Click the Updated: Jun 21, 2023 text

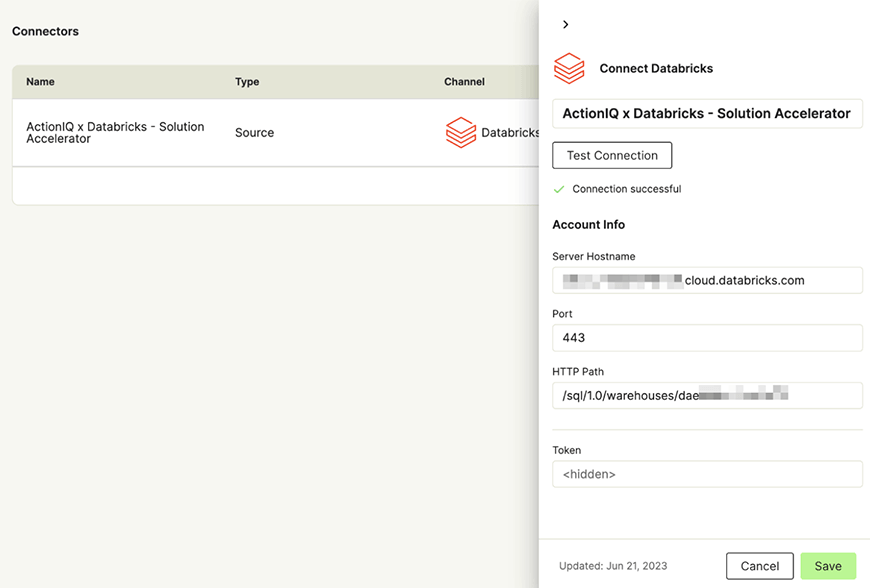pyautogui.click(x=613, y=566)
